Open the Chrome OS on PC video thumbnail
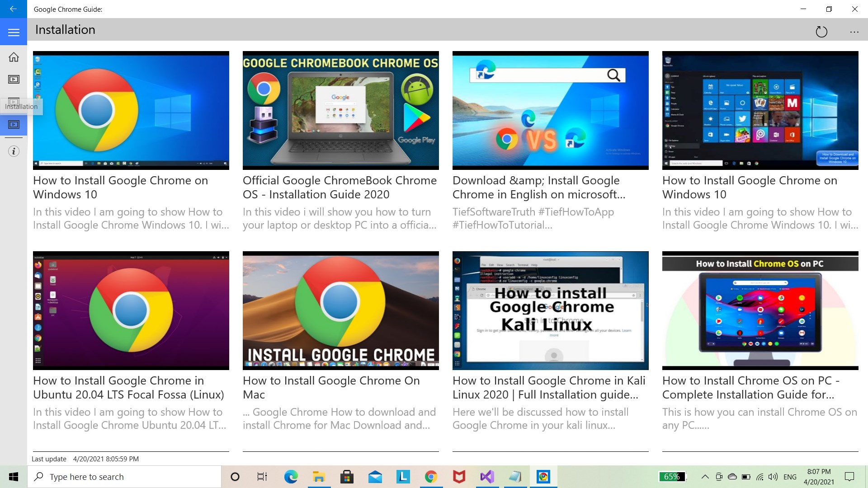This screenshot has height=488, width=868. coord(760,310)
